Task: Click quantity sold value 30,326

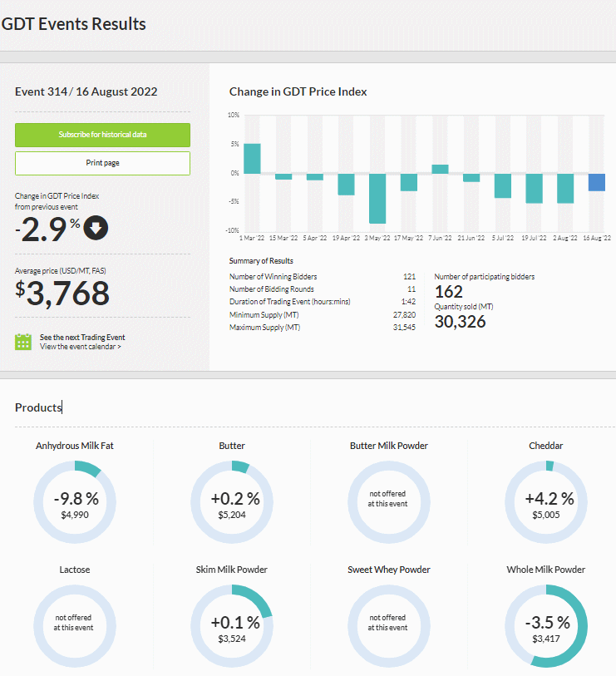Action: [461, 322]
